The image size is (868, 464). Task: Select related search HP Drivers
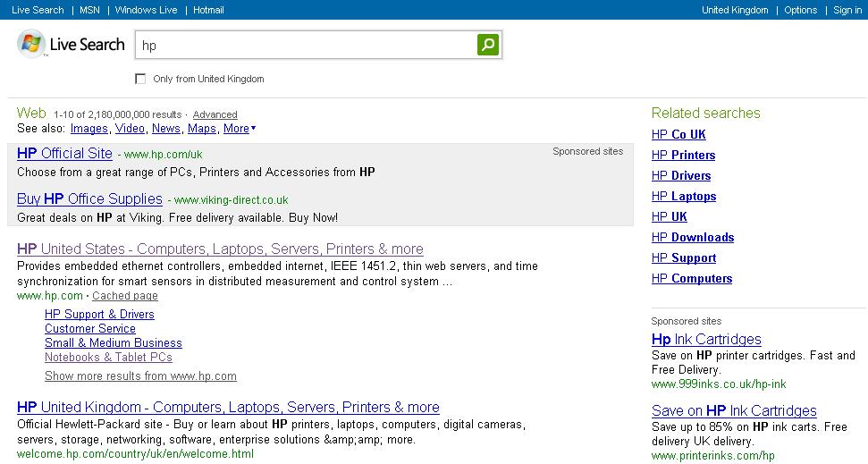[x=681, y=175]
